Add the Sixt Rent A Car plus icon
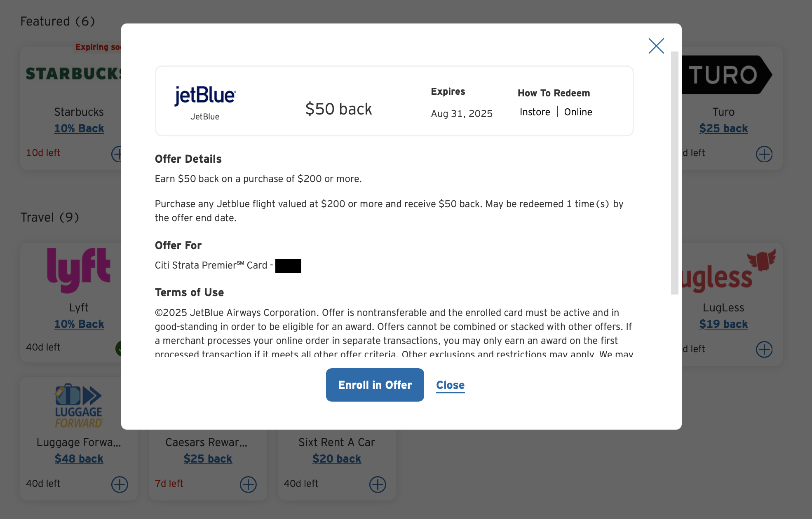The image size is (812, 519). click(377, 484)
